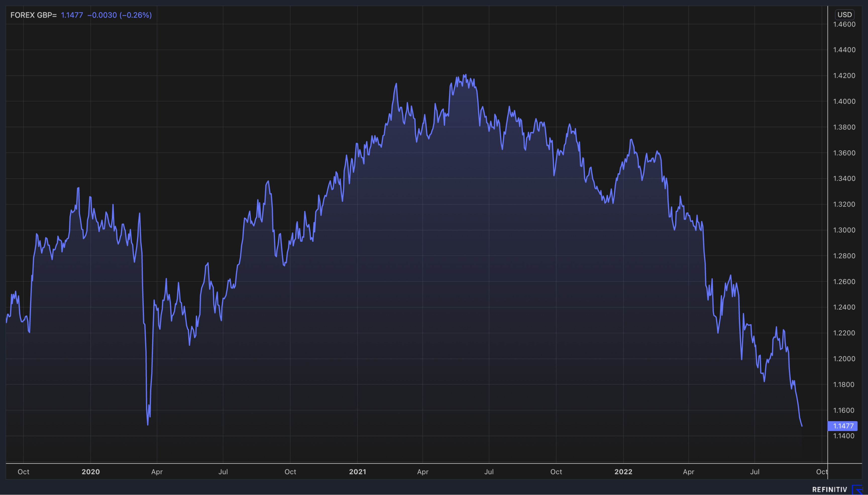Click the first Oct label before 2020

tap(23, 472)
